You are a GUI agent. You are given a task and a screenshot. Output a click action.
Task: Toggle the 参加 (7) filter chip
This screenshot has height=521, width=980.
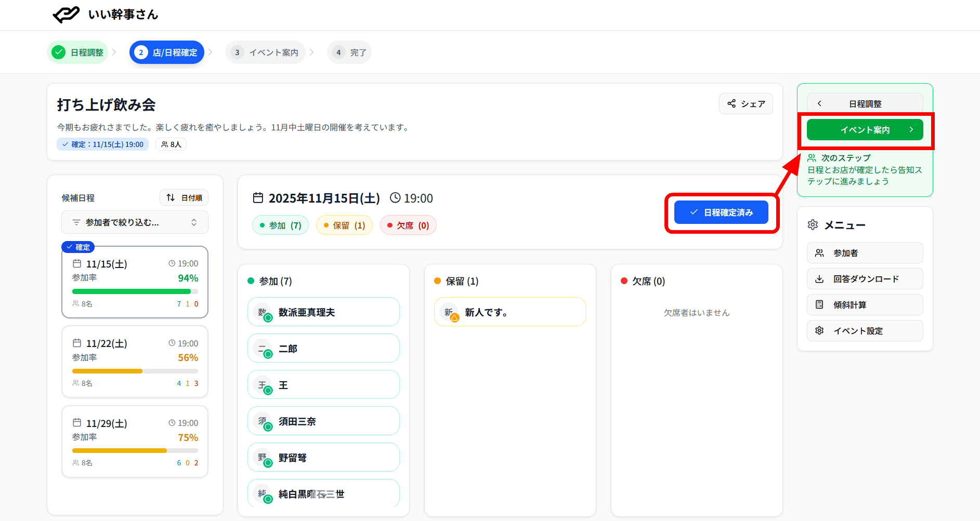[x=280, y=225]
